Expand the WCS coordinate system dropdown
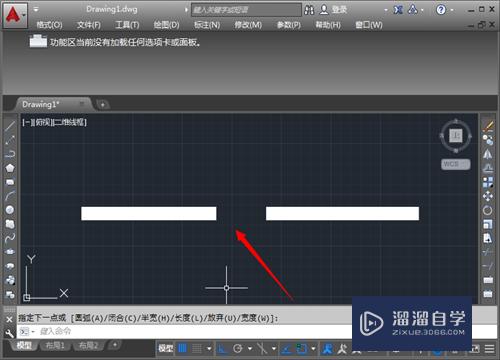The image size is (500, 360). [x=456, y=164]
